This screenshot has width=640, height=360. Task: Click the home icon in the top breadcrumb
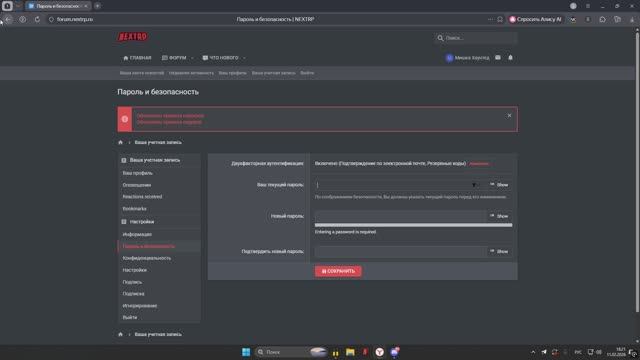120,142
